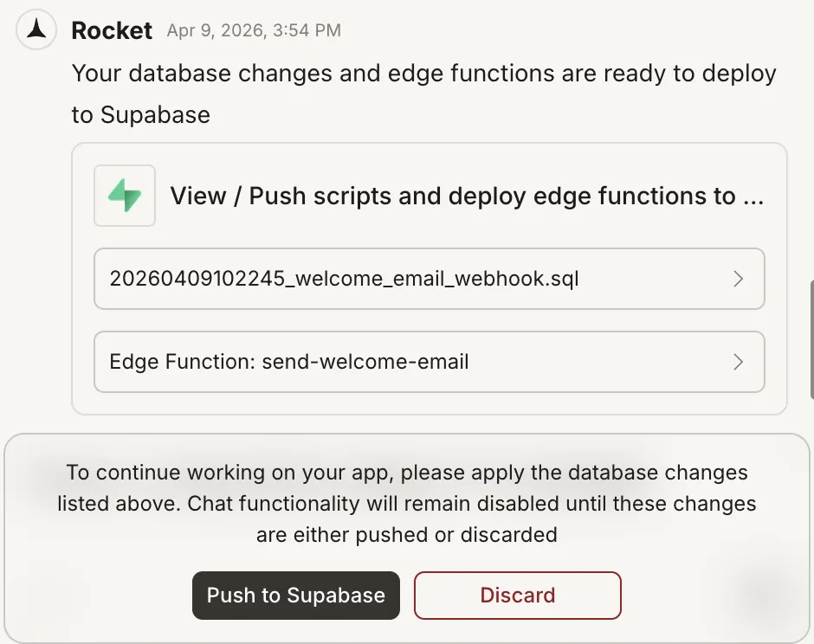
Task: Open details for Edge Function: send-welcome-email
Action: 430,362
